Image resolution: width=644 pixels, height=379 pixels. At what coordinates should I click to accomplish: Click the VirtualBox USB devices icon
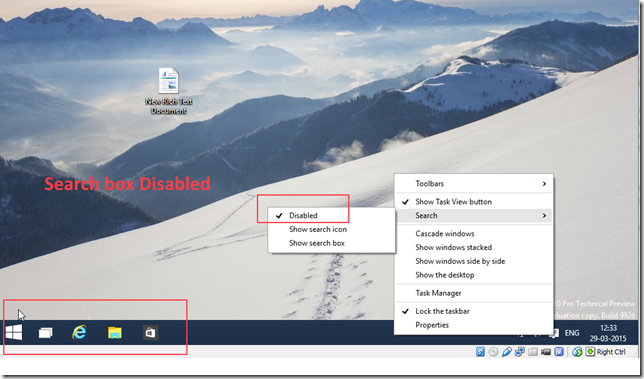click(x=507, y=352)
